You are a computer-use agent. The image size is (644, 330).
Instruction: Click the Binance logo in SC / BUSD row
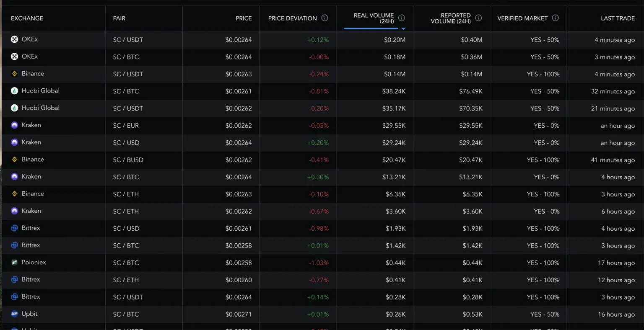click(x=14, y=159)
